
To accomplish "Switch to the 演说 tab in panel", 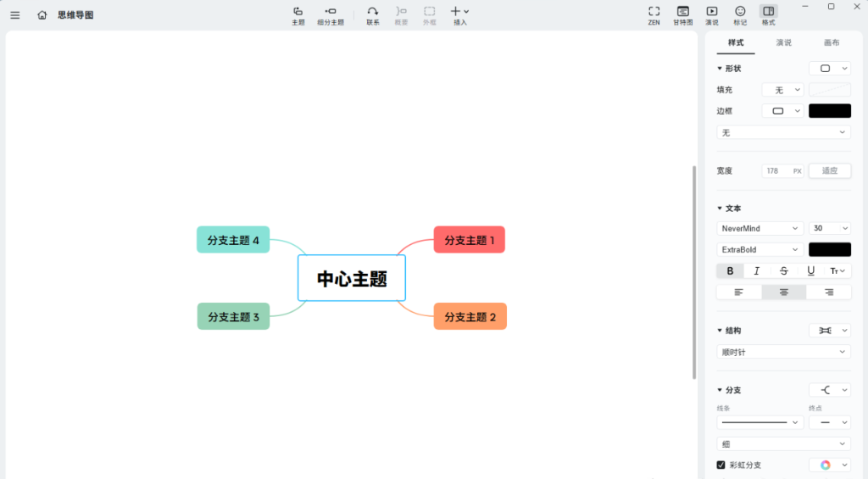I will (x=784, y=42).
